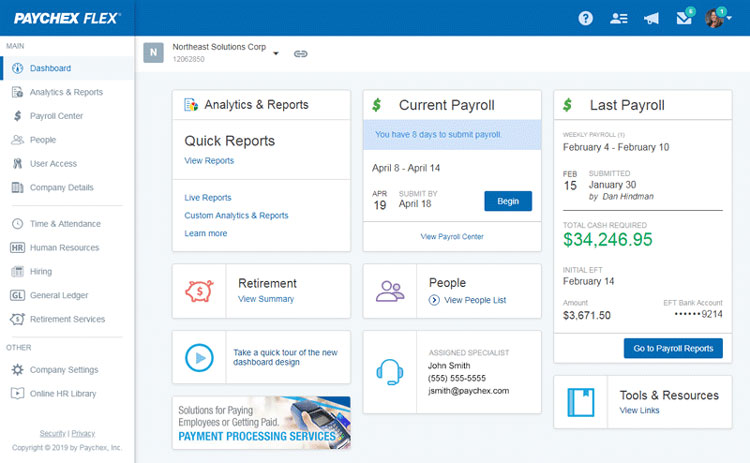
Task: Open the messages envelope icon
Action: [683, 18]
